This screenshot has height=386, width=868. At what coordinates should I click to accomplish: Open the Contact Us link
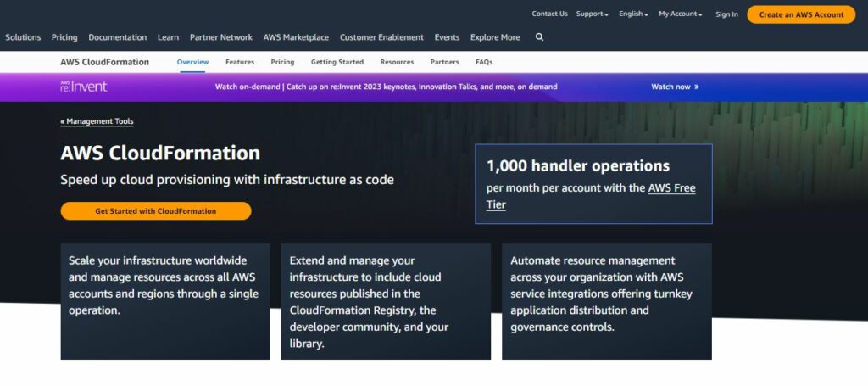coord(549,14)
